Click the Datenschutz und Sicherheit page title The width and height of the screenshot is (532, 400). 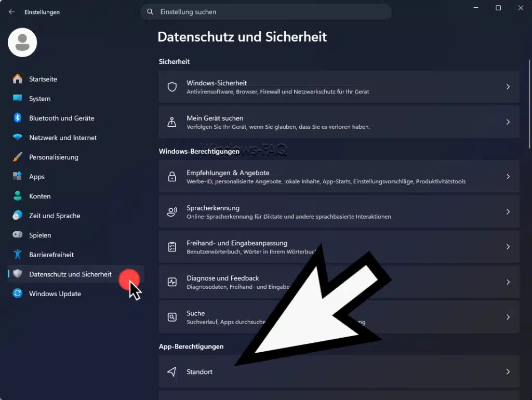242,37
